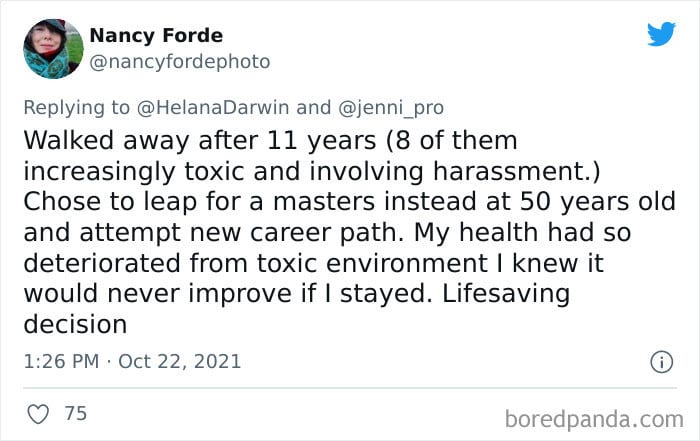
Task: Click the word 'Lifesaving' in the tweet
Action: [506, 294]
